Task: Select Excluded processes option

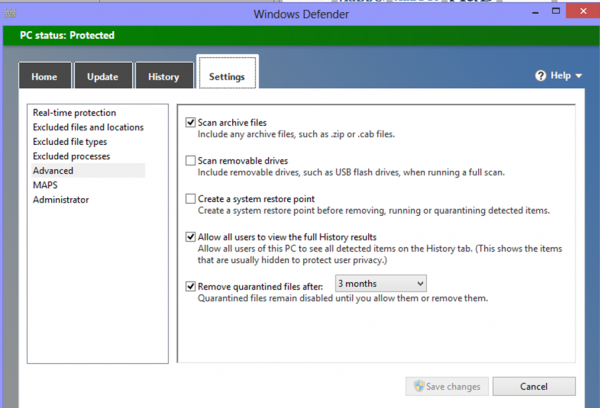Action: point(71,156)
